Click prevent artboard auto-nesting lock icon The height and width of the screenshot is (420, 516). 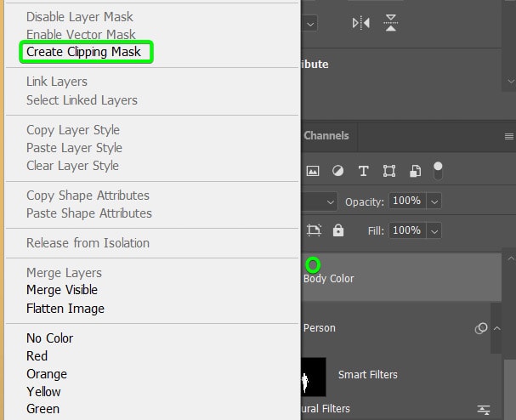pyautogui.click(x=314, y=230)
